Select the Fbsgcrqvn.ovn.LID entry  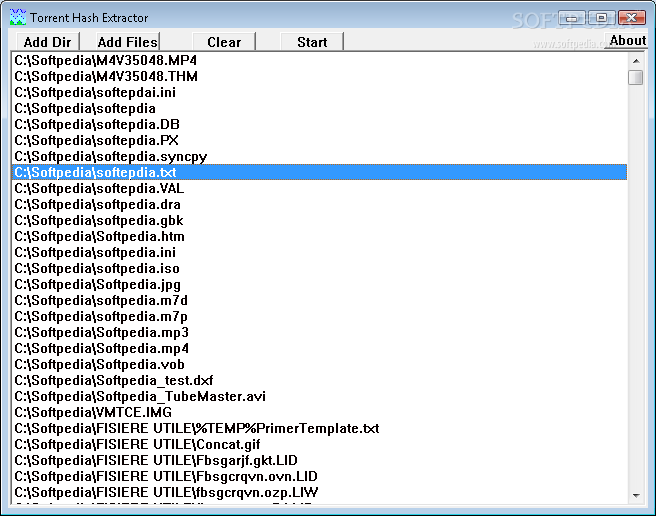coord(319,476)
